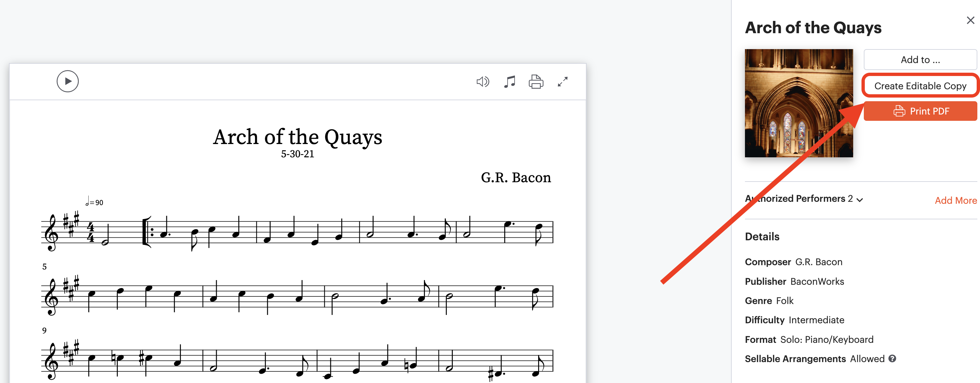Click the 5-30-21 subtitle text

[x=297, y=154]
